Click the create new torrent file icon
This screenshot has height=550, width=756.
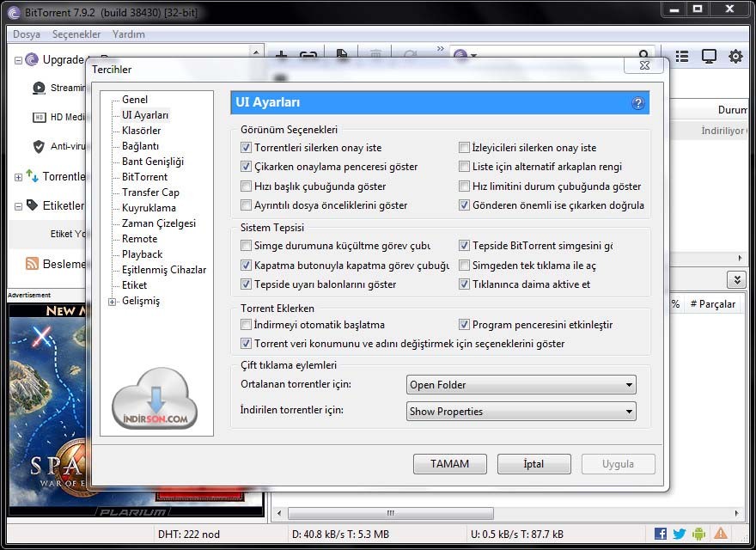click(342, 54)
